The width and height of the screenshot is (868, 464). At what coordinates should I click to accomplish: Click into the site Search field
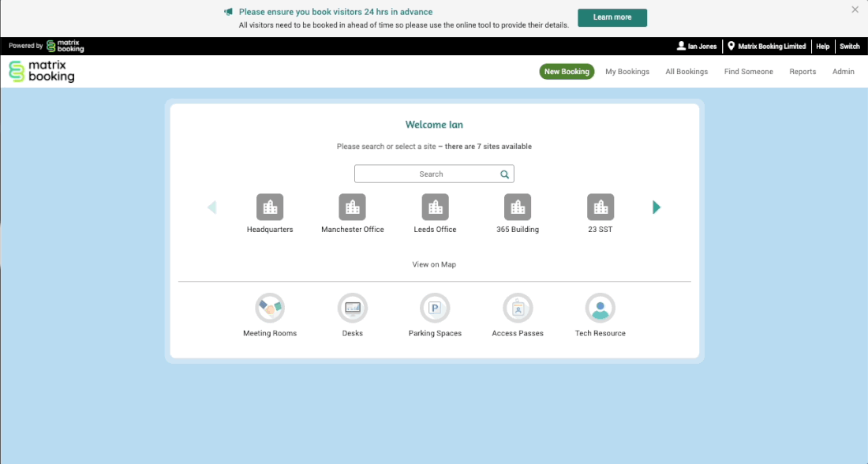[426, 174]
